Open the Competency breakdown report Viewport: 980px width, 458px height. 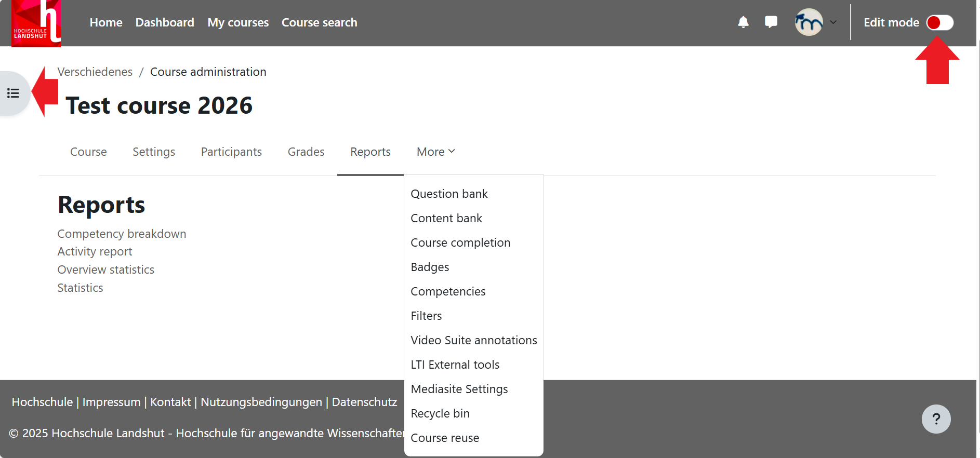tap(122, 234)
